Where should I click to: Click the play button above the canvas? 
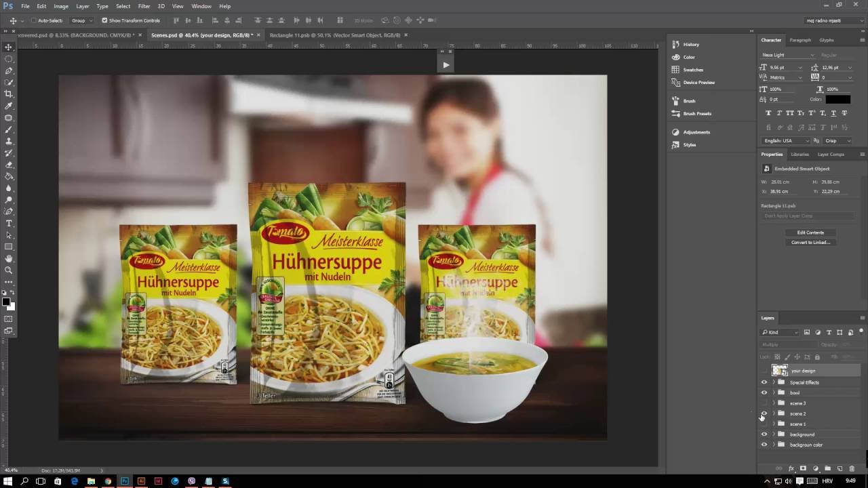click(x=446, y=65)
